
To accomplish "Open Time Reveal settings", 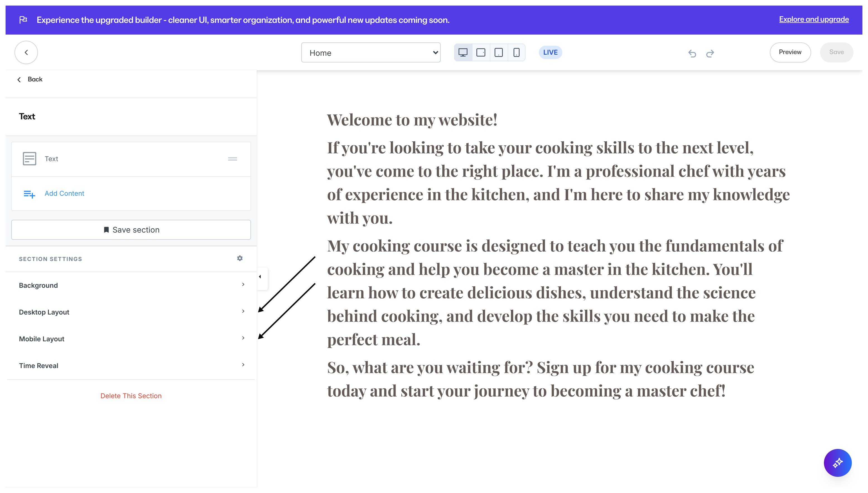I will click(x=131, y=365).
